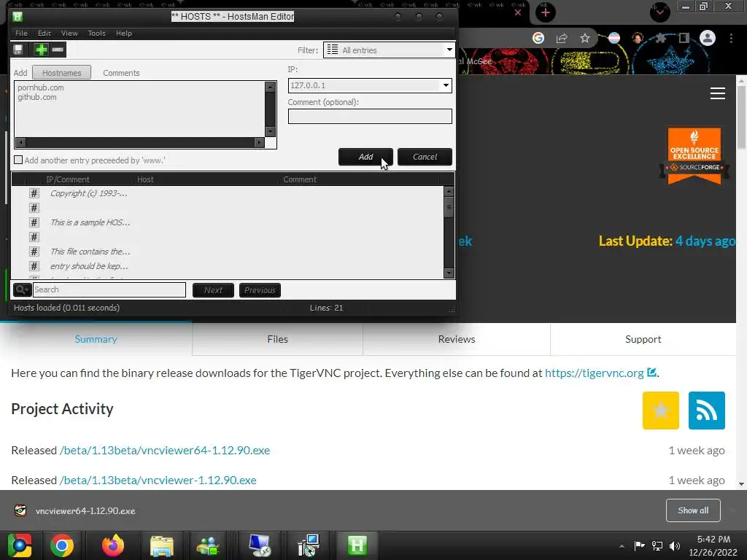Open /beta/1.13beta/vncviewer-1.12.90.exe release link
This screenshot has height=560, width=747.
coord(158,480)
